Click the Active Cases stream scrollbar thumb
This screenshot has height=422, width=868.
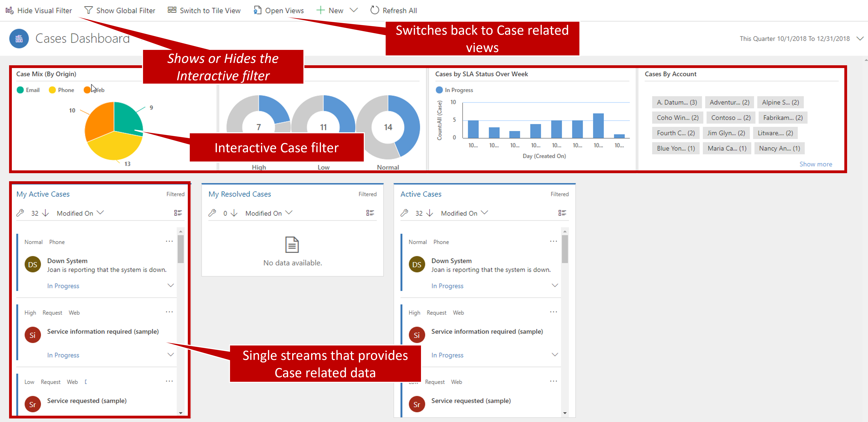click(565, 249)
